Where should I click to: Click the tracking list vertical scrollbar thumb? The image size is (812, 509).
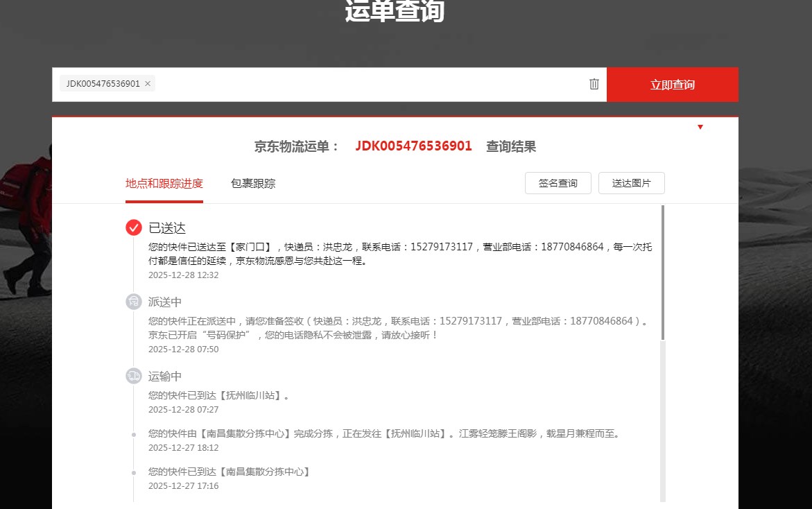[x=663, y=272]
